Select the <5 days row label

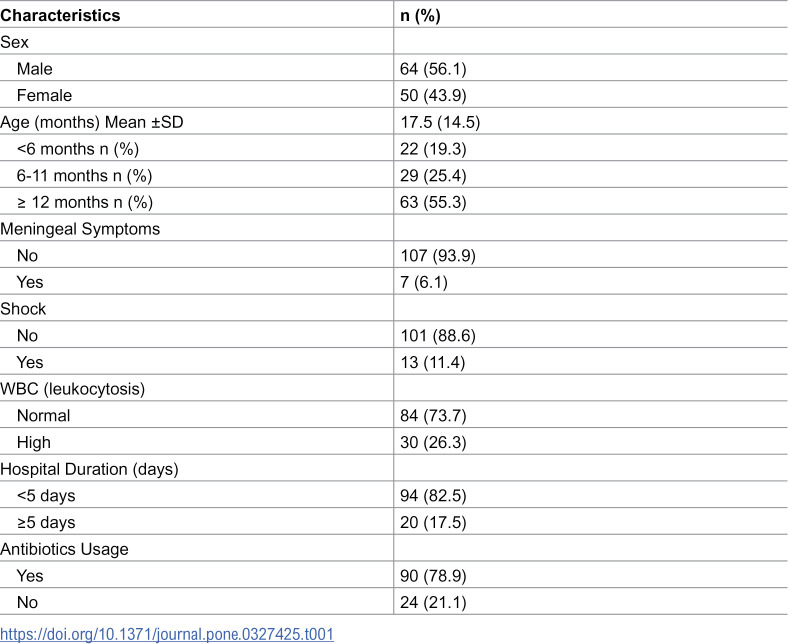[46, 496]
